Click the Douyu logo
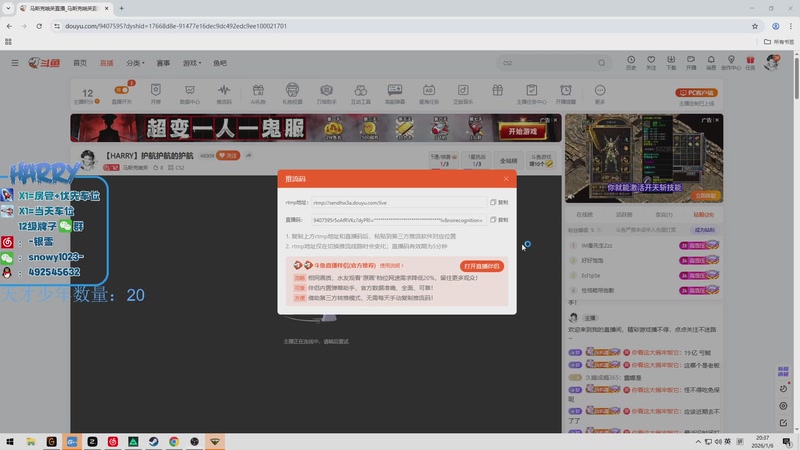 44,63
